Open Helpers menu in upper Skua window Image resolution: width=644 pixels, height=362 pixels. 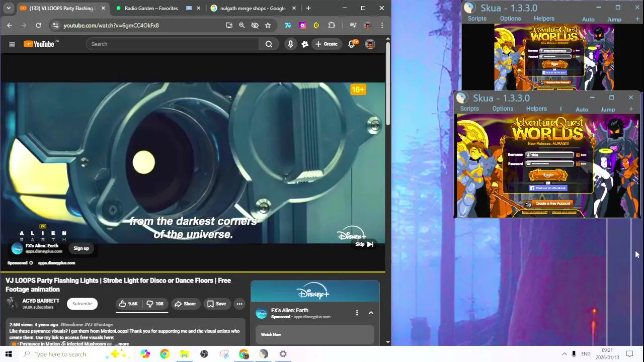pyautogui.click(x=544, y=19)
